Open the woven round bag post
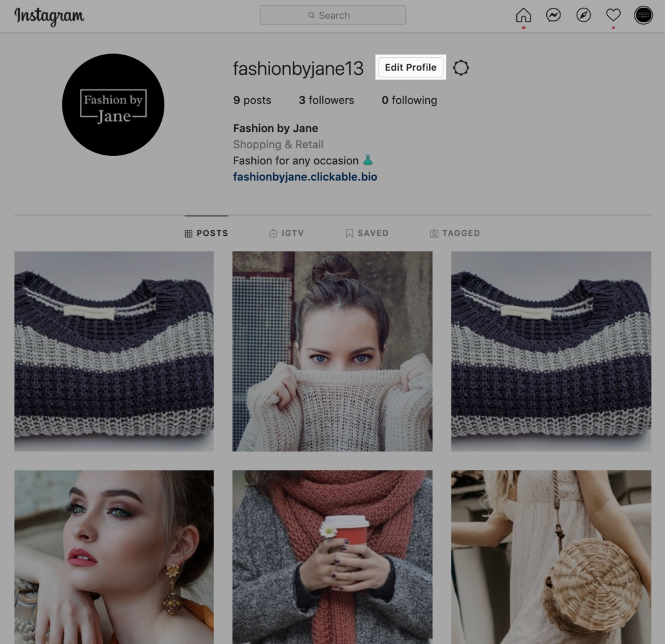665x644 pixels. point(551,557)
